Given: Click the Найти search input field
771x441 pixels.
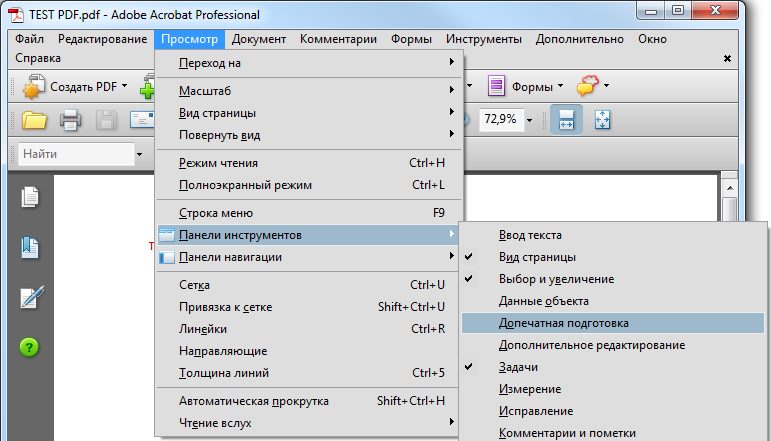Looking at the screenshot, I should [75, 155].
